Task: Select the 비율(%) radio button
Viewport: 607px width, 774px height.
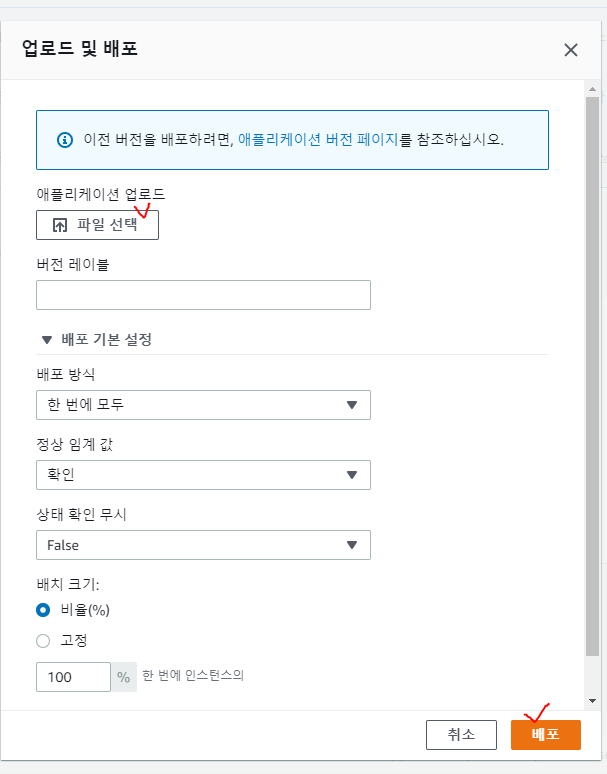Action: click(x=43, y=611)
